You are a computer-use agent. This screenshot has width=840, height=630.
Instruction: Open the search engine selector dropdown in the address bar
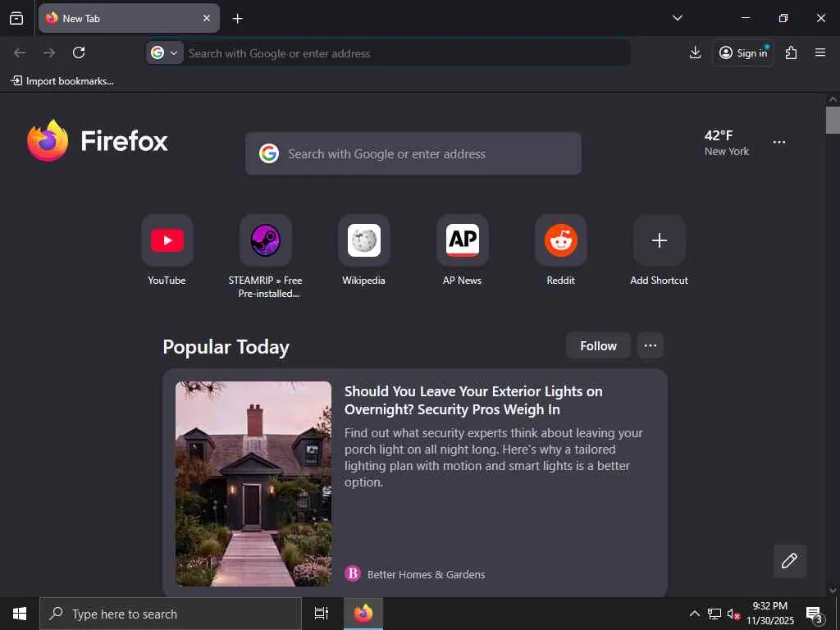(x=164, y=53)
